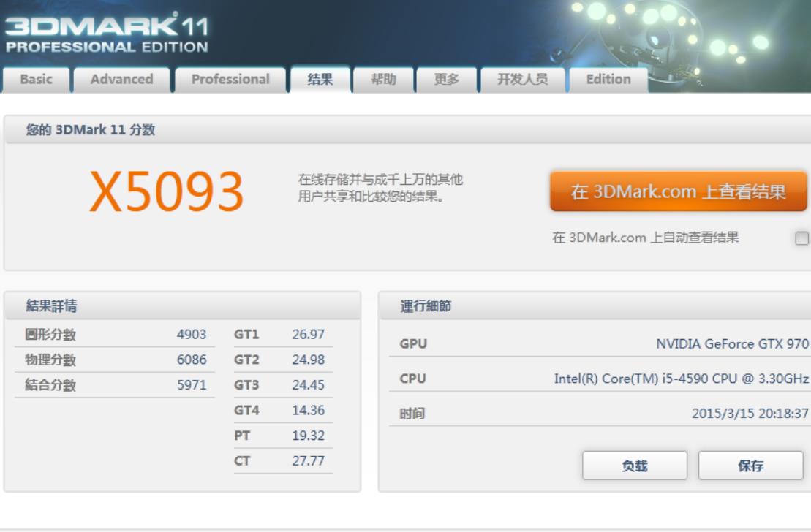Go to the 帮助 tab

383,80
